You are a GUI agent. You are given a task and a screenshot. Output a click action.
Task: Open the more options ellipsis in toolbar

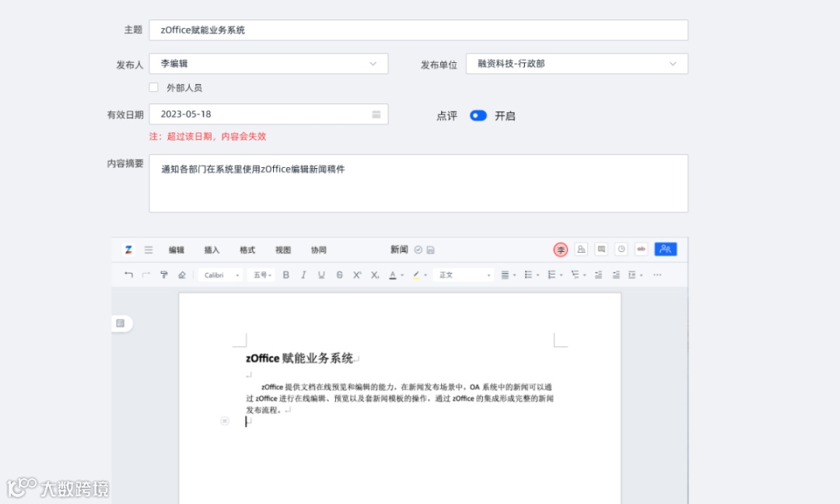[657, 275]
